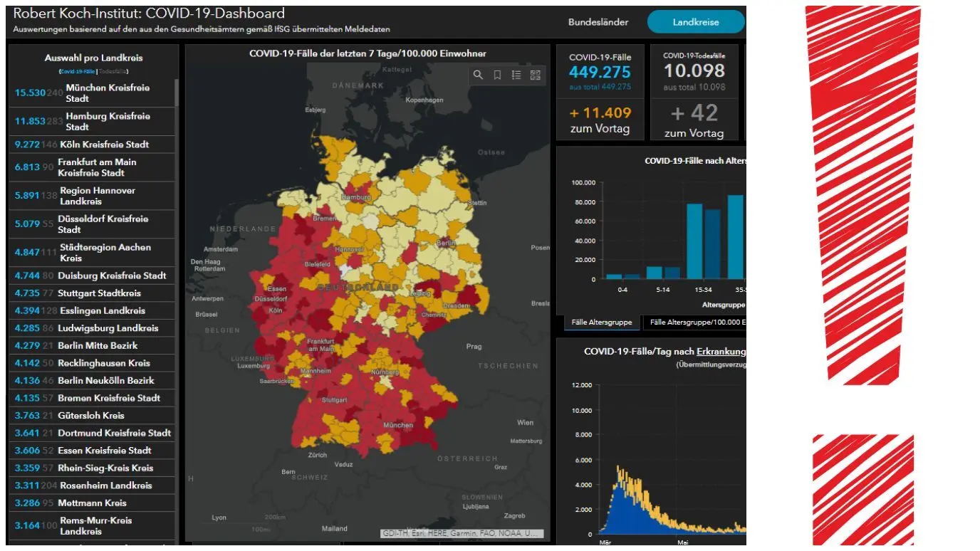Switch to the Bundesländer view
980x551 pixels.
(x=598, y=22)
